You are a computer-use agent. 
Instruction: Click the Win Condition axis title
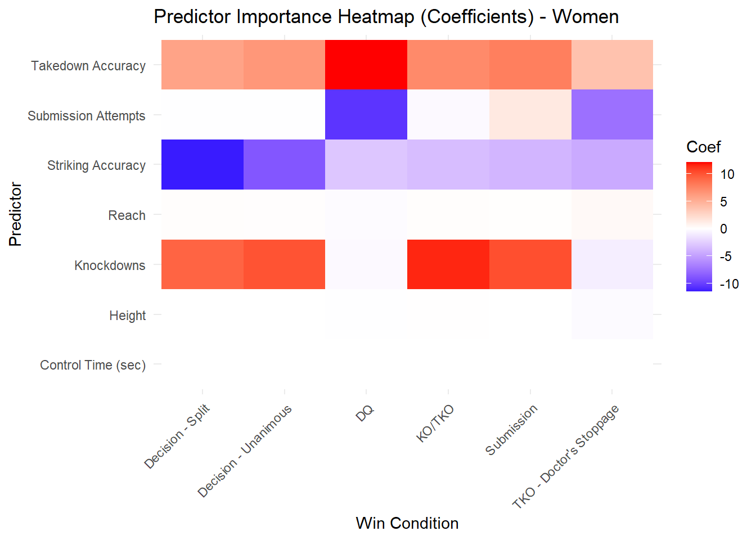(407, 523)
